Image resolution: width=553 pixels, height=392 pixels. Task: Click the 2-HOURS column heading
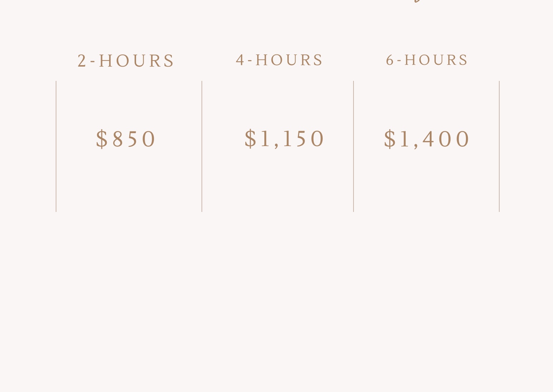point(126,61)
